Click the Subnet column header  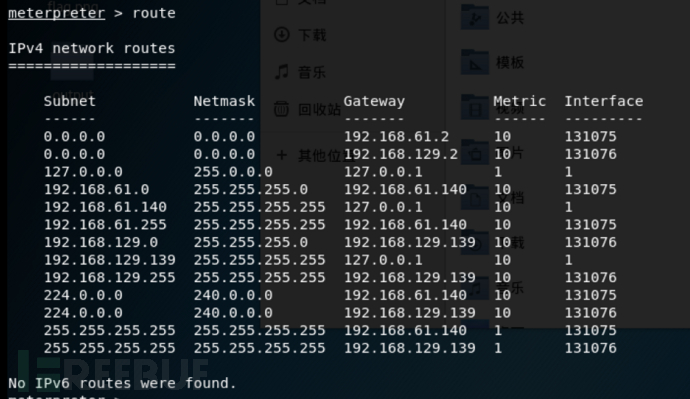[x=70, y=101]
